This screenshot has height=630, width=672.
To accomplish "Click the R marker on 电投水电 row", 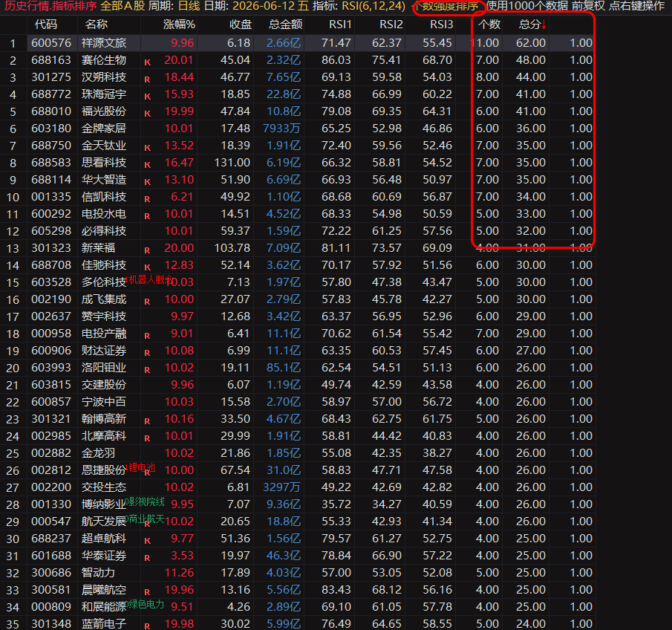I will point(147,217).
